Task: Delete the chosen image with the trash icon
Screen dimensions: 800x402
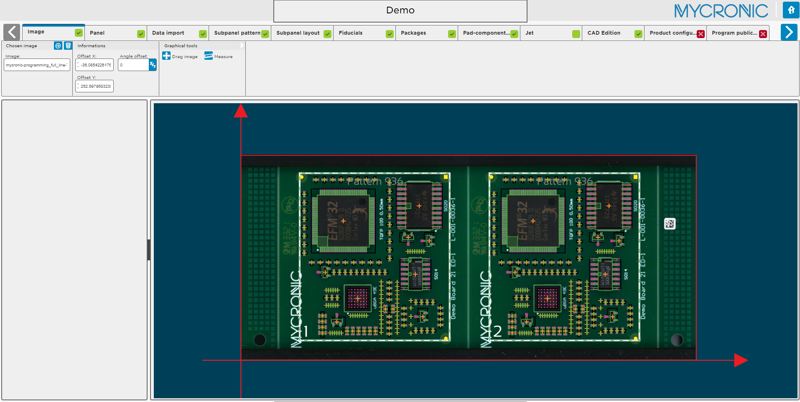Action: 68,46
